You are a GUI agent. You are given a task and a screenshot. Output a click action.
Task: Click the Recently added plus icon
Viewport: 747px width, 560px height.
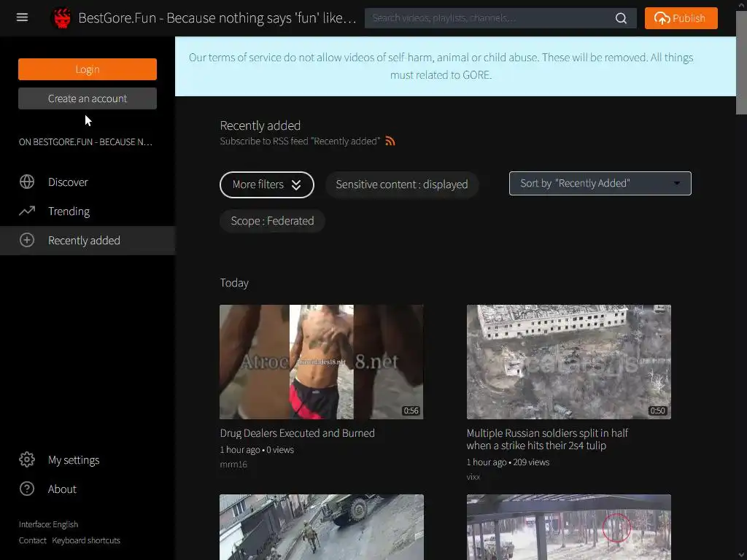click(x=27, y=240)
